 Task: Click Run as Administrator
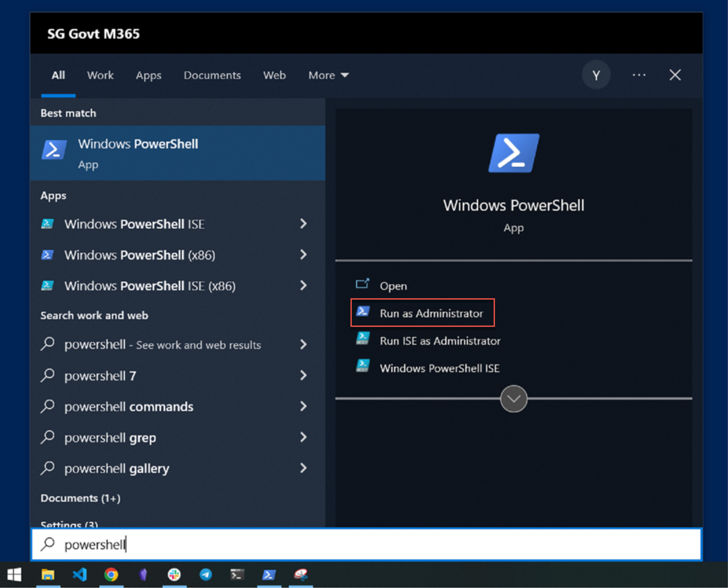click(431, 313)
